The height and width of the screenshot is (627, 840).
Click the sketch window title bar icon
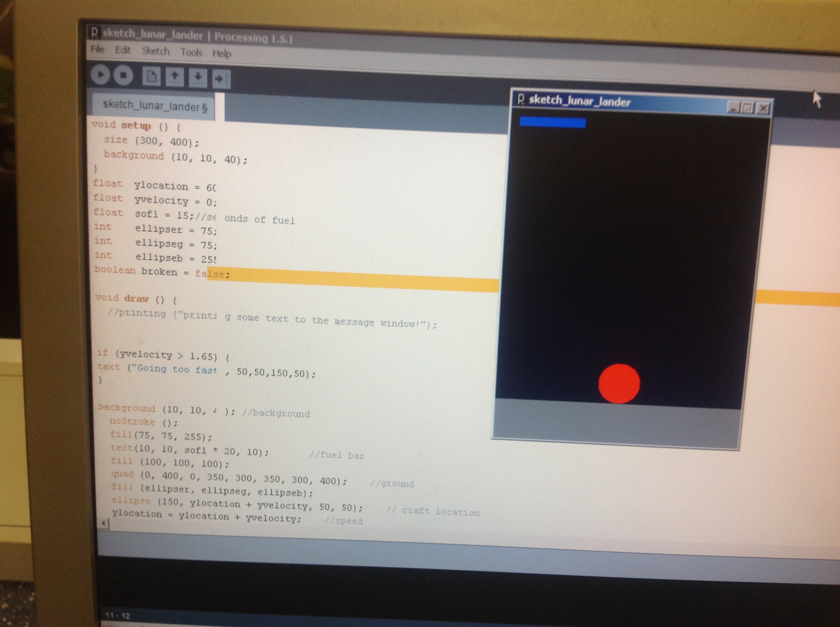coord(521,100)
